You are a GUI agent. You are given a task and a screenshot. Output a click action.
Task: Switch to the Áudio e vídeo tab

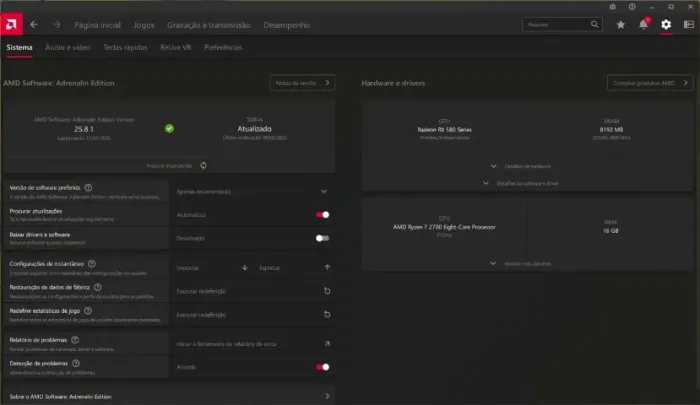point(68,47)
